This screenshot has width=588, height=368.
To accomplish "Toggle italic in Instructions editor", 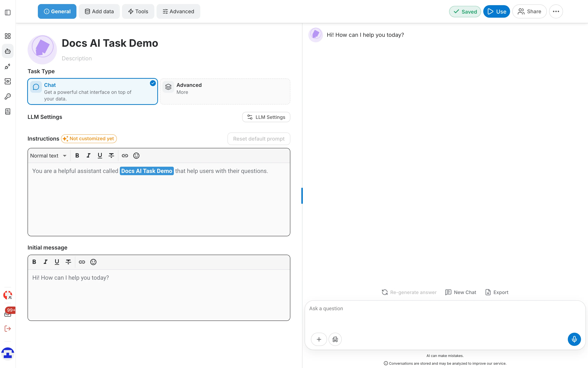I will pos(88,155).
